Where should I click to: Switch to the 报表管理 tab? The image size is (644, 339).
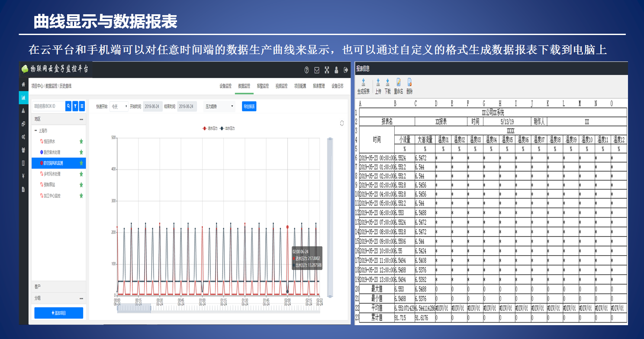319,86
